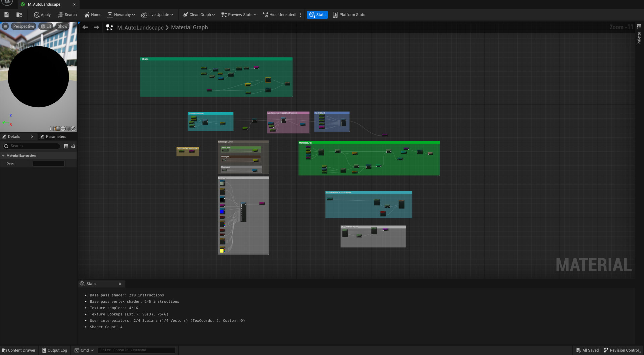Navigate back with the left arrow

pyautogui.click(x=85, y=27)
